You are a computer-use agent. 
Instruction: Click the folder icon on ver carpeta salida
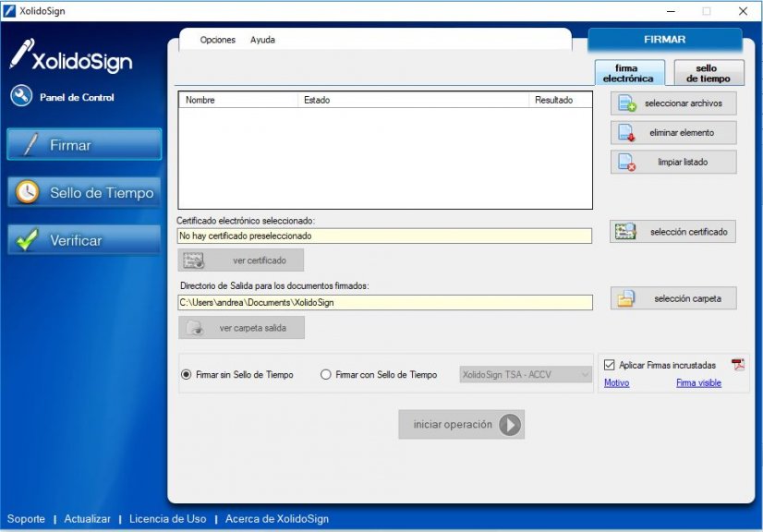coord(196,328)
